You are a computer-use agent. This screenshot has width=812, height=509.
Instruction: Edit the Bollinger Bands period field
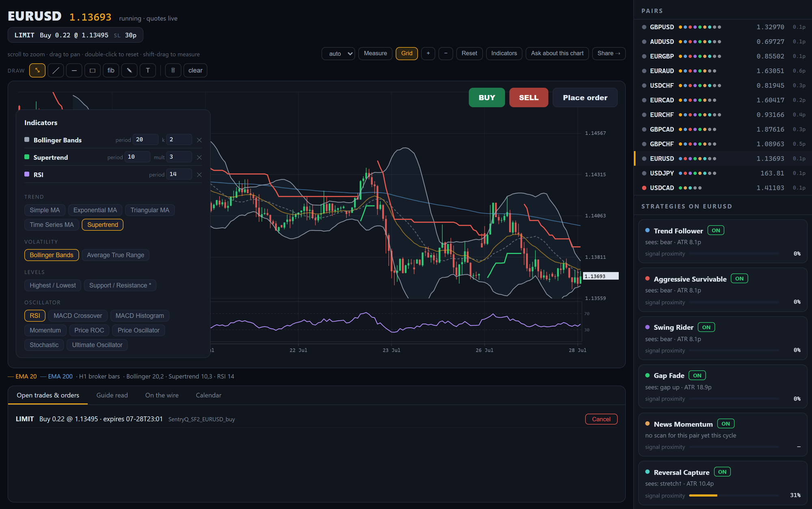pos(145,140)
